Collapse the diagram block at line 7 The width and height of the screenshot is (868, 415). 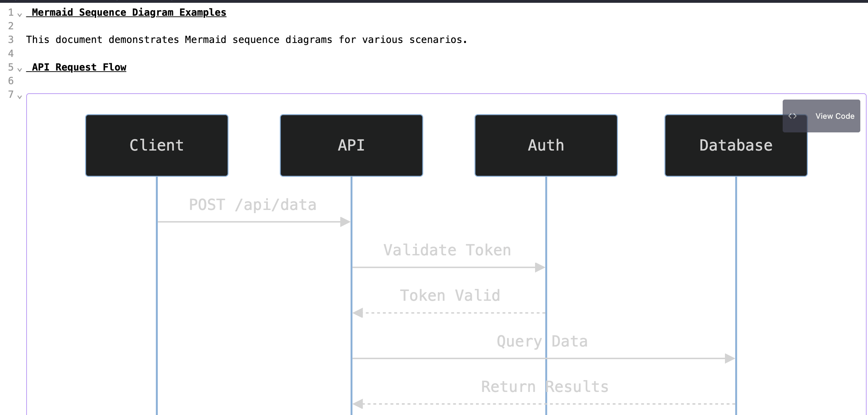pyautogui.click(x=19, y=97)
